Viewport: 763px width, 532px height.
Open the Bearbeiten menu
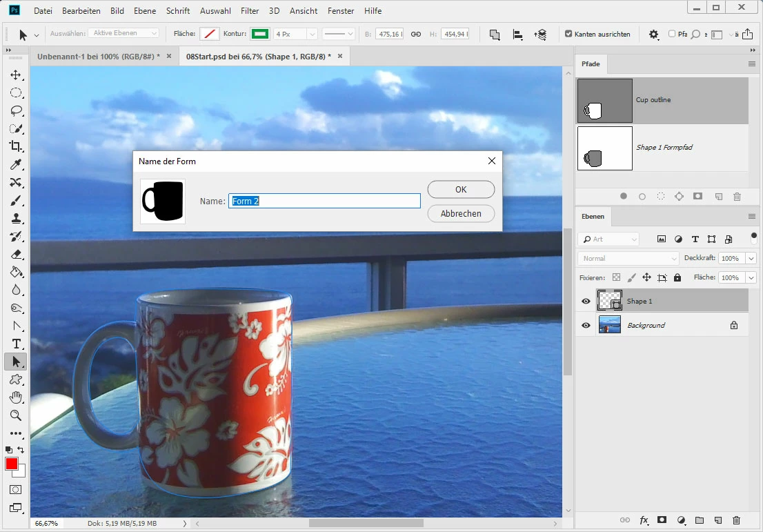click(x=81, y=11)
